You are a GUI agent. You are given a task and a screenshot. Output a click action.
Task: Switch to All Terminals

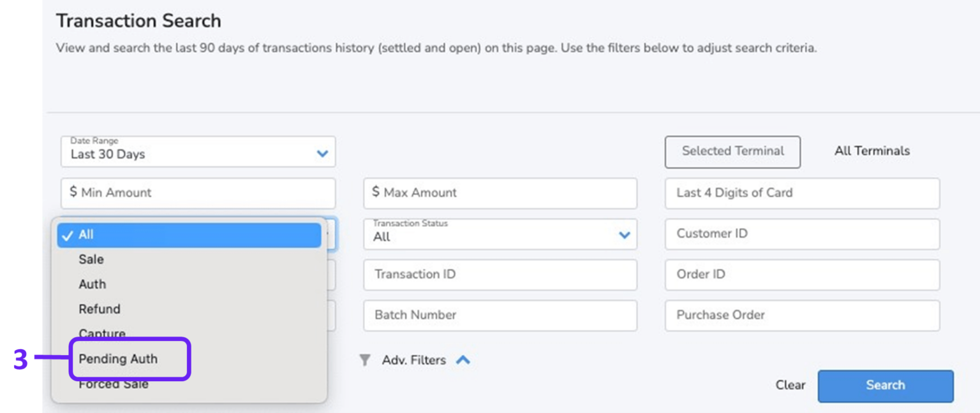coord(872,152)
